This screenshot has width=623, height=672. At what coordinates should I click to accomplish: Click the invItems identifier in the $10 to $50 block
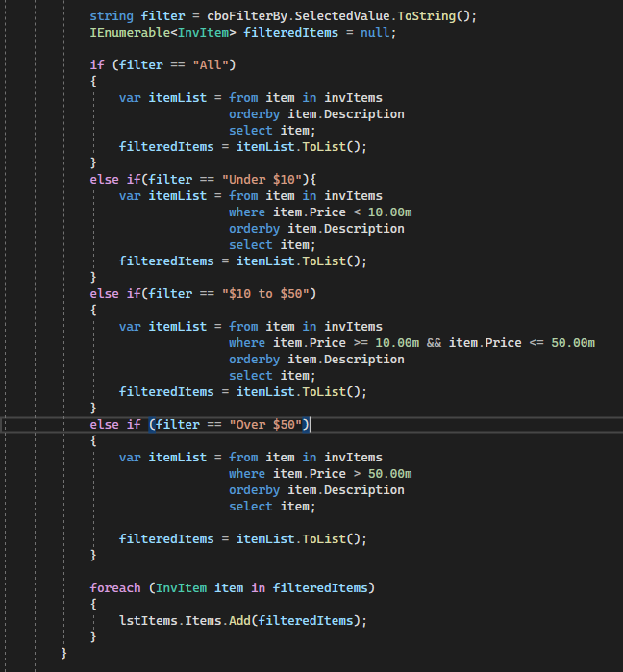pyautogui.click(x=353, y=327)
